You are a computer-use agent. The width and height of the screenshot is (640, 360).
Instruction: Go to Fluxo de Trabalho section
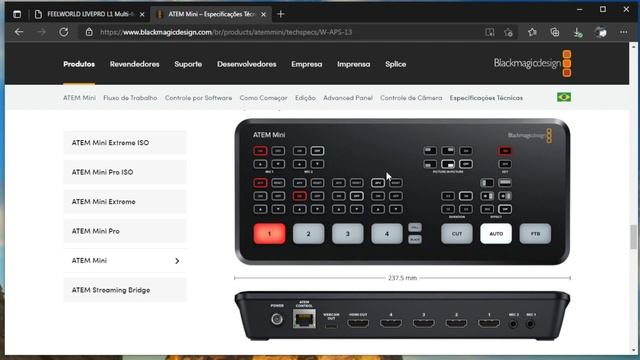pyautogui.click(x=130, y=98)
